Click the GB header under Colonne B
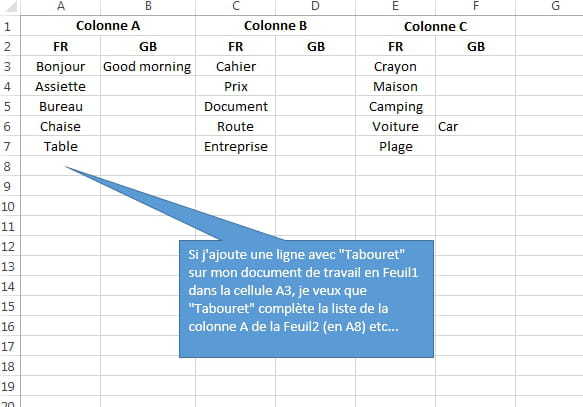Screen dimensions: 583x407 pyautogui.click(x=316, y=46)
